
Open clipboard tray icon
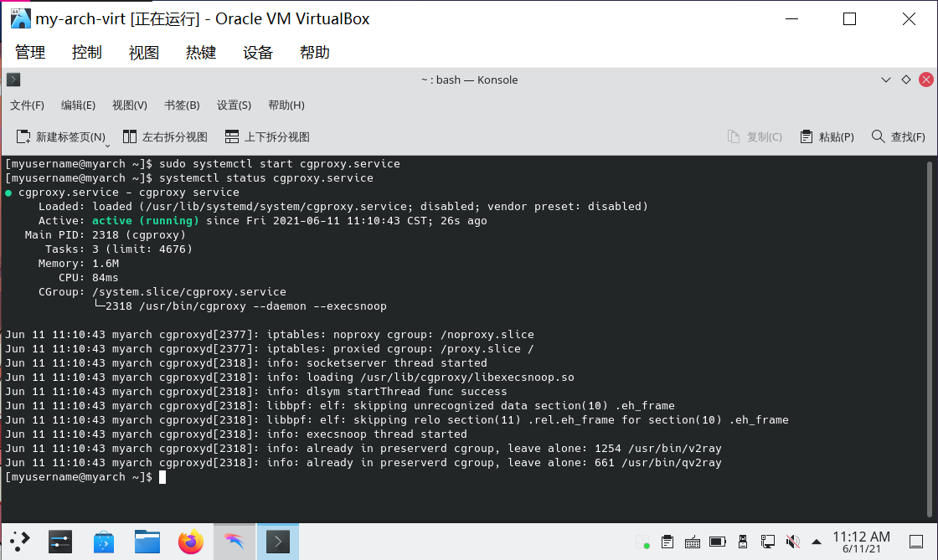point(667,542)
